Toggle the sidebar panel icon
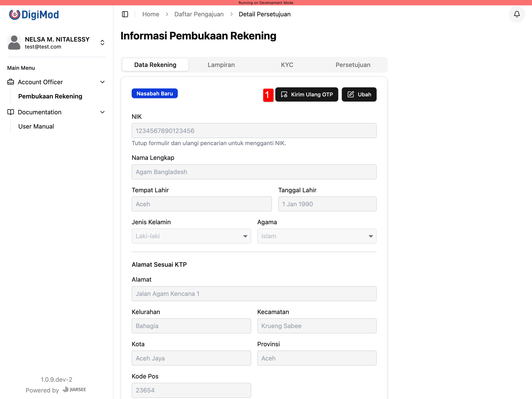 pyautogui.click(x=125, y=14)
